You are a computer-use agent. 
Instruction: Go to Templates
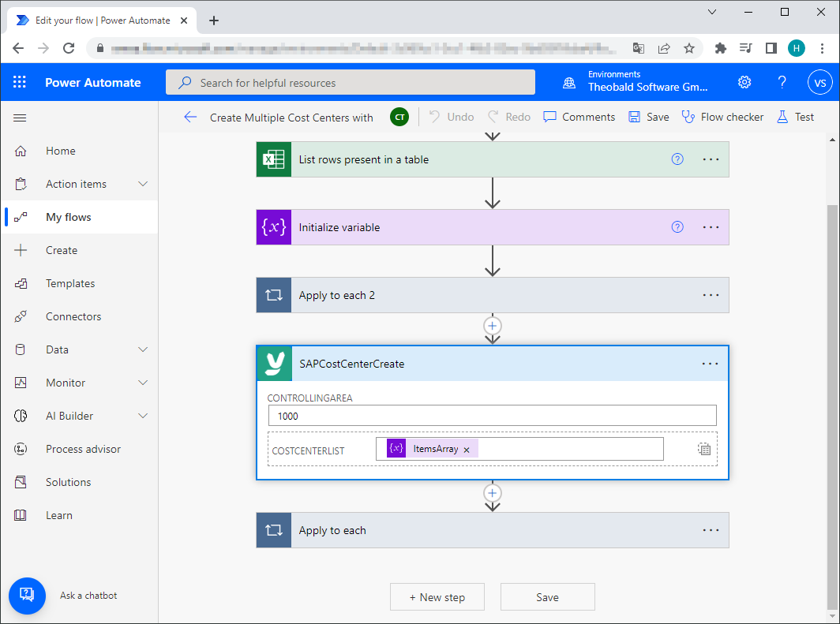point(70,284)
